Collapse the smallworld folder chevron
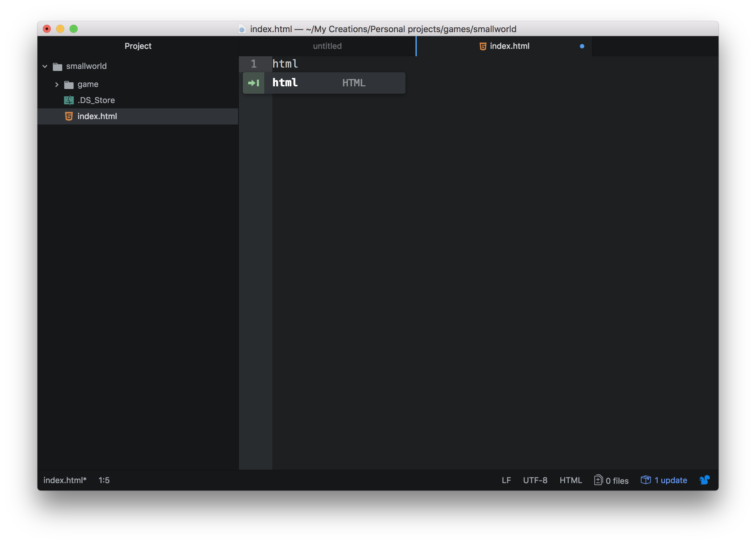 coord(45,67)
